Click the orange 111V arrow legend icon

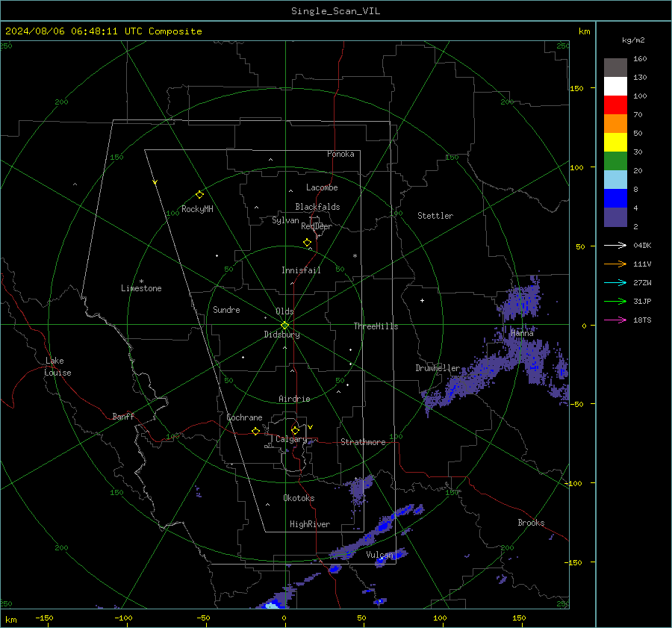[x=615, y=264]
